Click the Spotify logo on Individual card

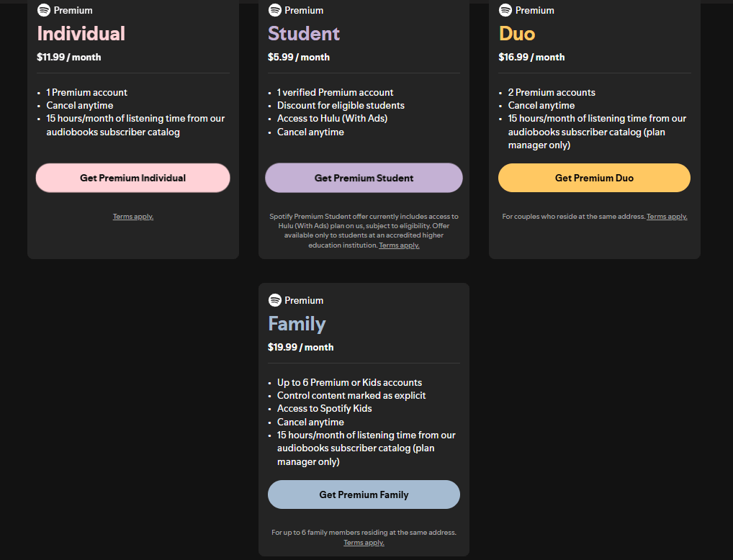click(x=44, y=10)
